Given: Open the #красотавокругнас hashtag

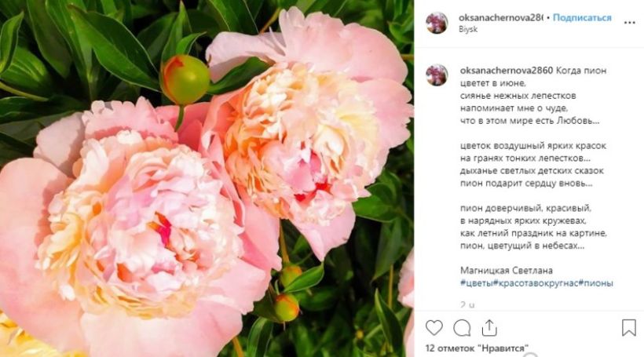Looking at the screenshot, I should pos(536,283).
